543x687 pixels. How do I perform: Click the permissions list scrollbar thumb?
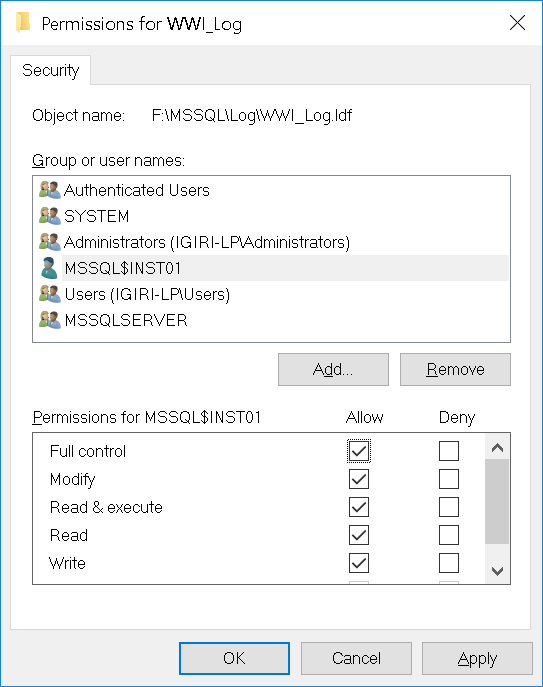497,502
